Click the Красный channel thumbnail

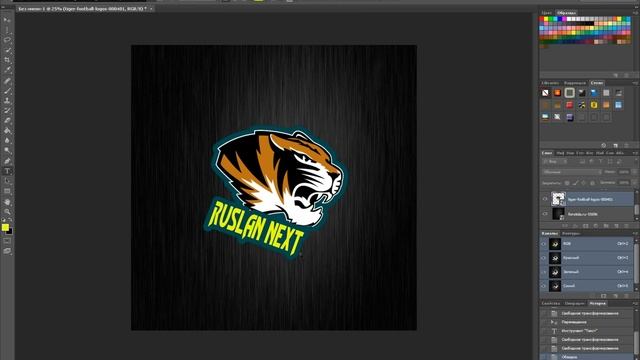pos(555,258)
